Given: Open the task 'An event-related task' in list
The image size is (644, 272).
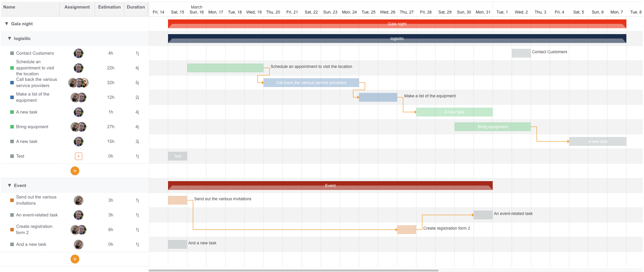Looking at the screenshot, I should pos(37,215).
